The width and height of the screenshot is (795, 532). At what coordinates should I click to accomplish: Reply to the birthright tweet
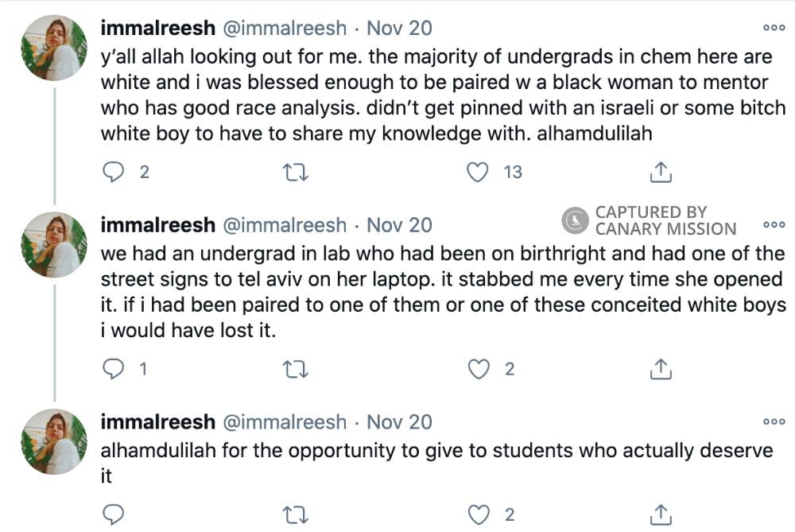114,368
